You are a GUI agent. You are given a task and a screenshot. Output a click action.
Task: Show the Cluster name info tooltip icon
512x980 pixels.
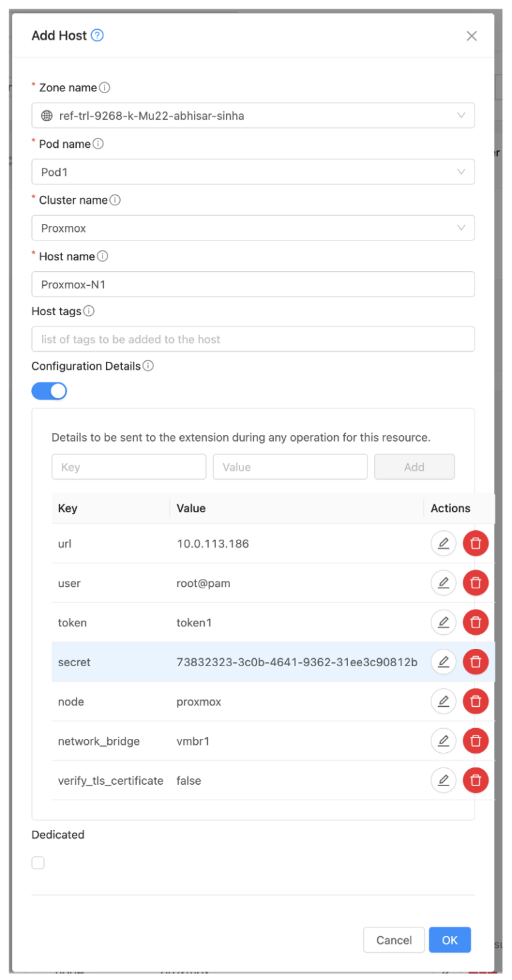[115, 200]
